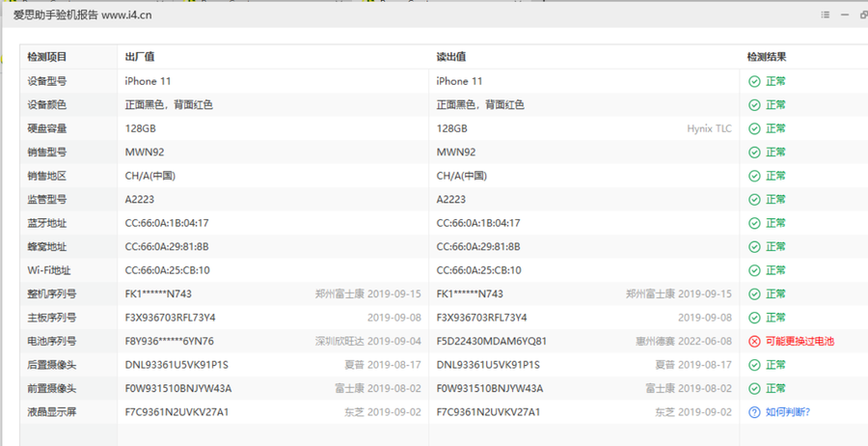Screen dimensions: 868x446
Task: Click the Hynix TLC storage note
Action: pos(709,128)
